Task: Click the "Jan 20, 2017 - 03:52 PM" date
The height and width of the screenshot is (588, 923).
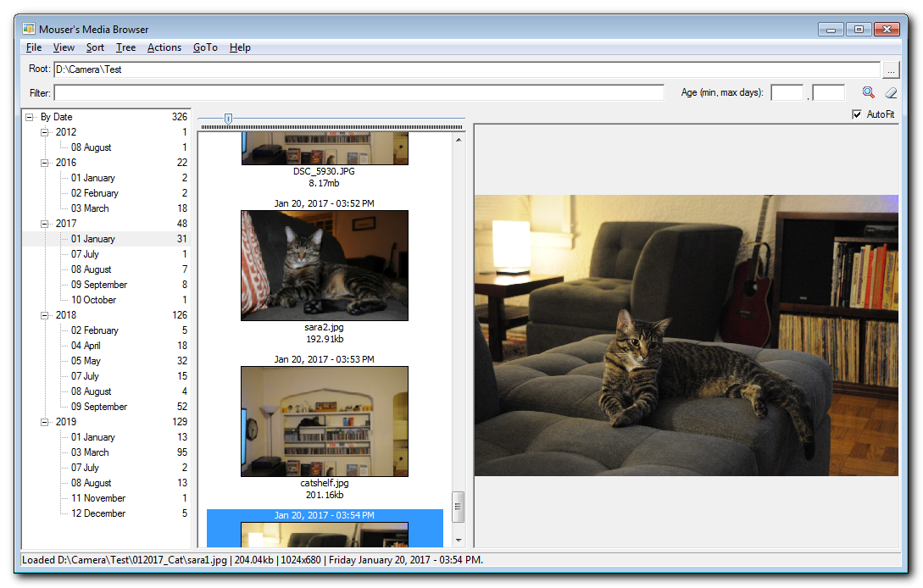Action: point(325,203)
